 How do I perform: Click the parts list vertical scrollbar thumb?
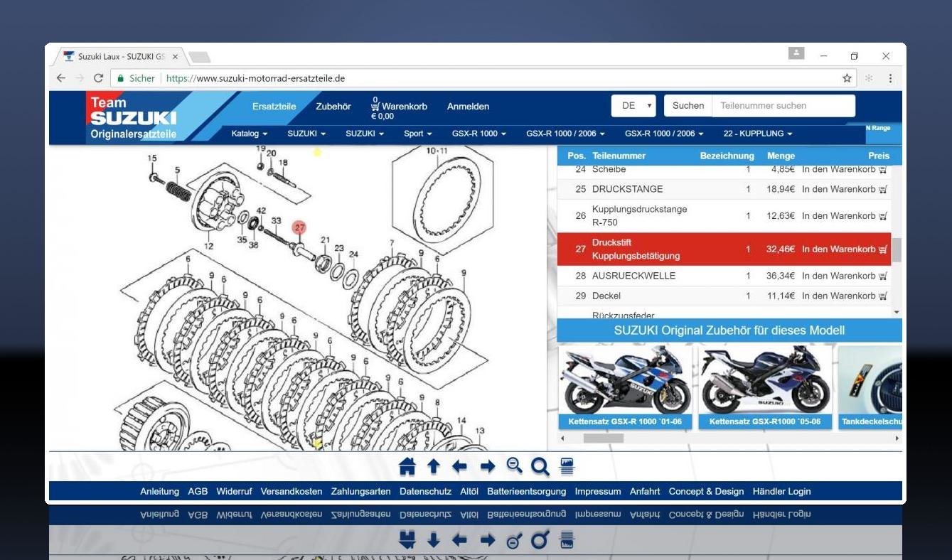(x=897, y=249)
